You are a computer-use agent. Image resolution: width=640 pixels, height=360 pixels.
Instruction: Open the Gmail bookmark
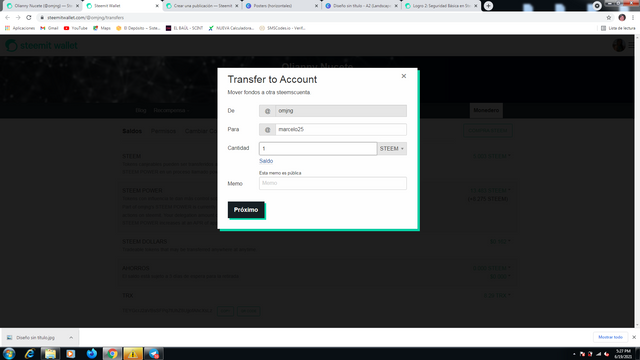pos(49,28)
